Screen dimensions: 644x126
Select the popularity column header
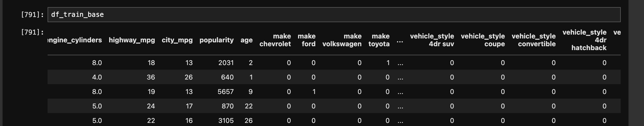[216, 40]
